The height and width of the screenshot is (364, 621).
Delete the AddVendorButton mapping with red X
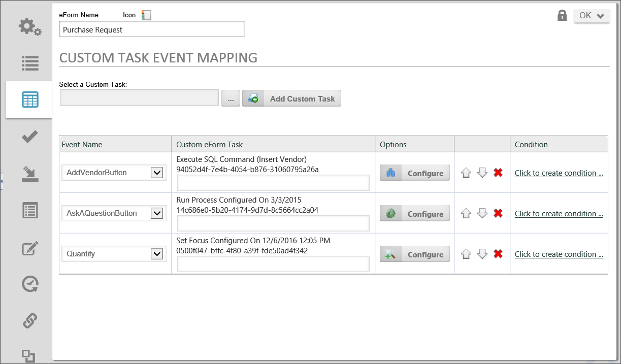498,173
